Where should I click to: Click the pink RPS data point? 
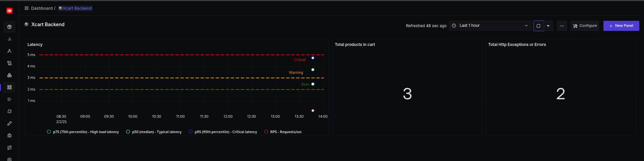click(x=313, y=111)
